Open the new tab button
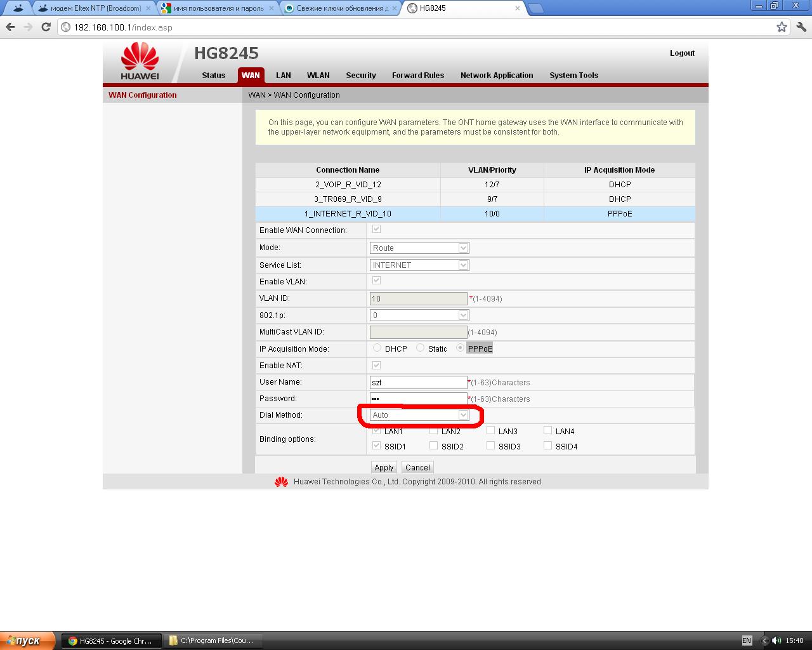This screenshot has width=812, height=650. click(535, 8)
